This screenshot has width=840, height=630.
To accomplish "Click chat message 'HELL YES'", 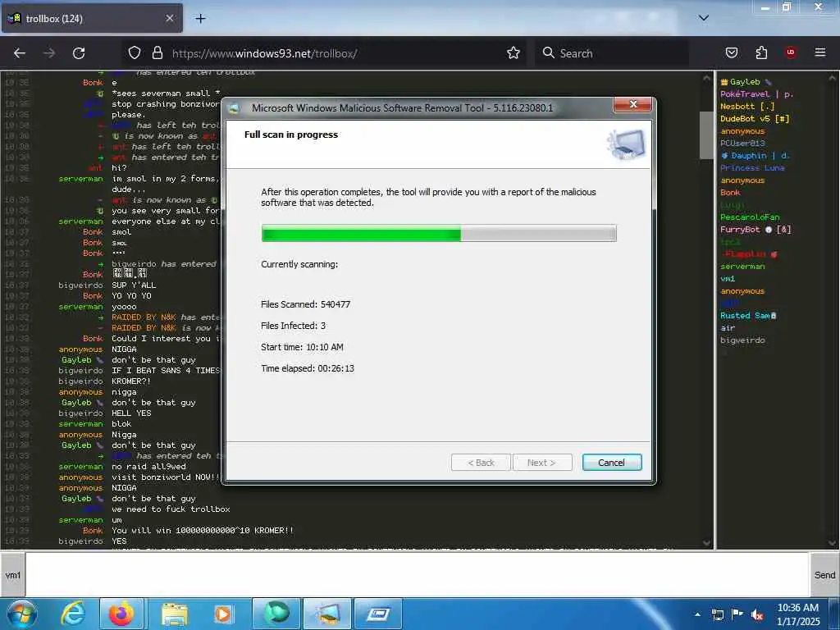I will point(131,413).
